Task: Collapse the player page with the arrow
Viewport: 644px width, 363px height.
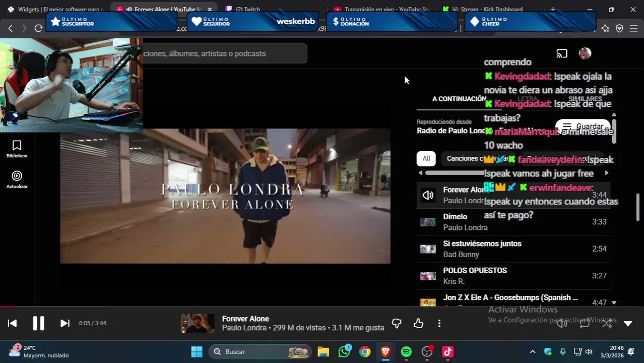Action: [x=628, y=324]
